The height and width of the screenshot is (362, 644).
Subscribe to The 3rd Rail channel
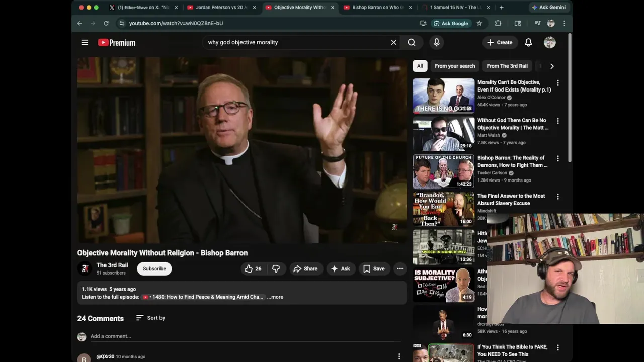tap(154, 268)
